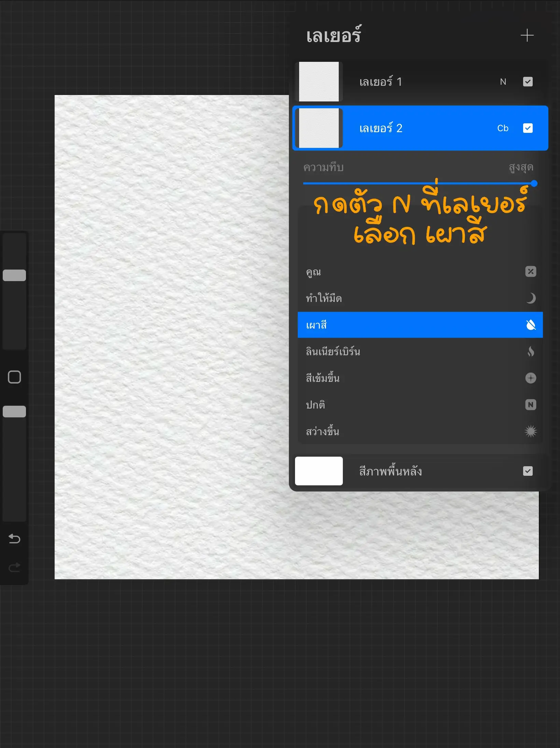Click the sun icon beside สว่างขึ้น
This screenshot has width=560, height=748.
coord(530,431)
